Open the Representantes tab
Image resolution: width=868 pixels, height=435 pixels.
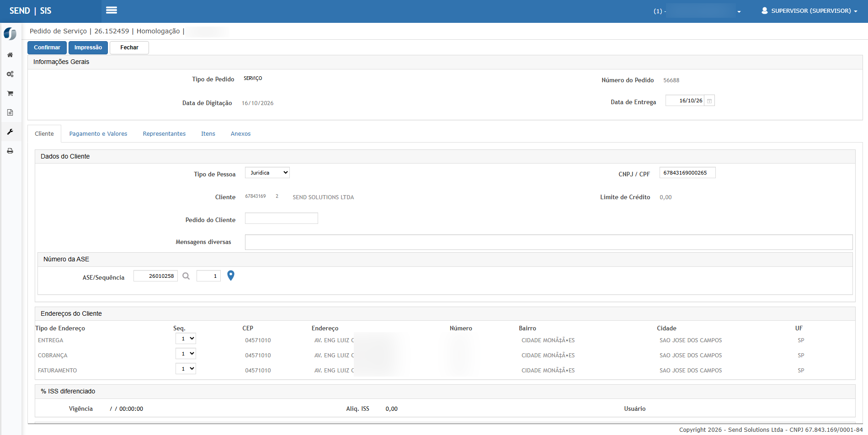(x=164, y=134)
